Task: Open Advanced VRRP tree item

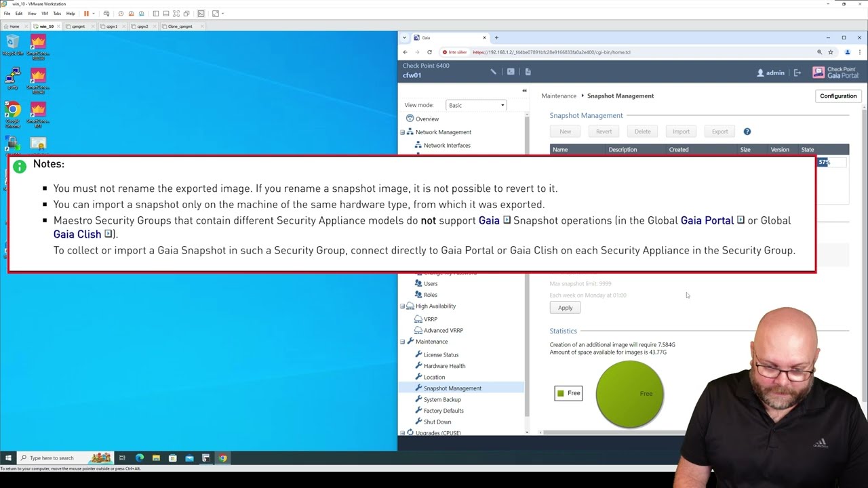Action: point(443,331)
